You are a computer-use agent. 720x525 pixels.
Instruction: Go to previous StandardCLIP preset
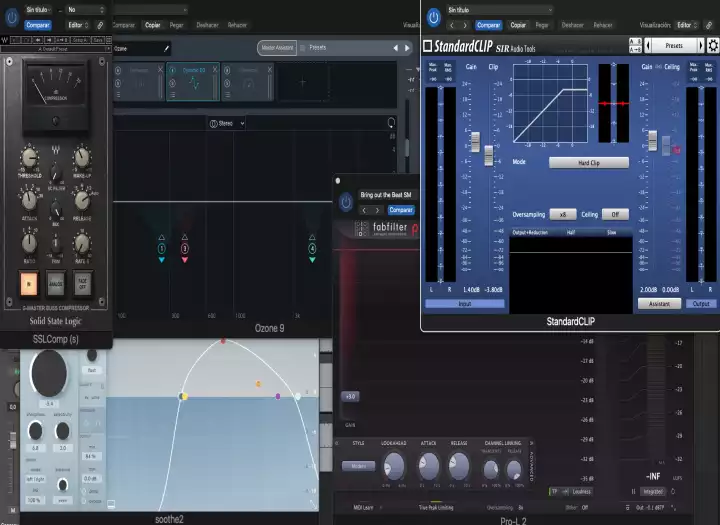tap(648, 45)
